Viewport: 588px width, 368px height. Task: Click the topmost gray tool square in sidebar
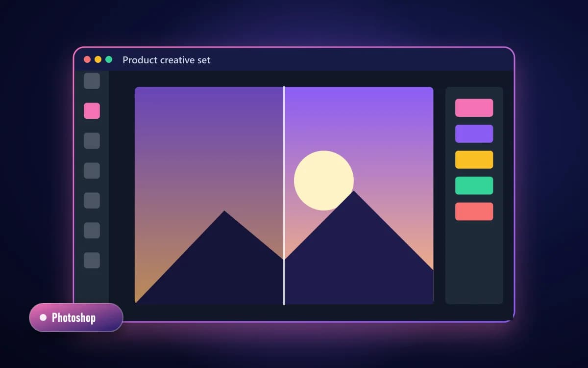(x=92, y=81)
